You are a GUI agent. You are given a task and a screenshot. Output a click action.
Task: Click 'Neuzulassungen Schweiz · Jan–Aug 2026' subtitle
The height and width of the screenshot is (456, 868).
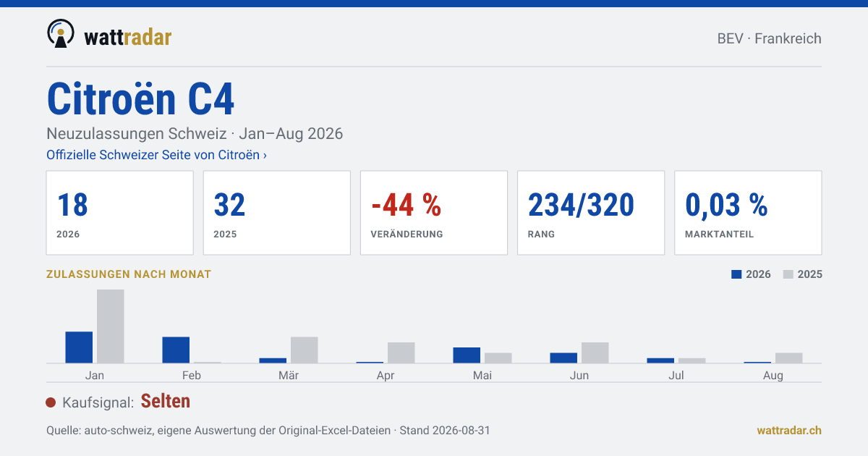tap(195, 134)
